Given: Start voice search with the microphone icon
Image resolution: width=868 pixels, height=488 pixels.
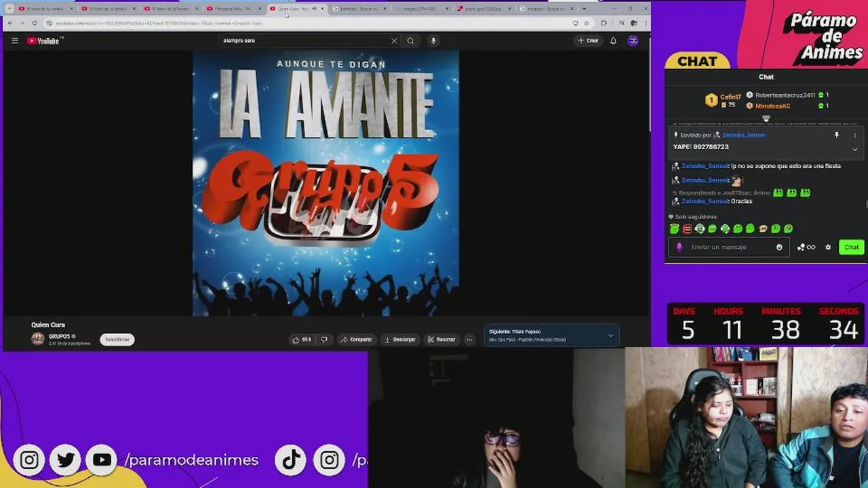Looking at the screenshot, I should [433, 41].
